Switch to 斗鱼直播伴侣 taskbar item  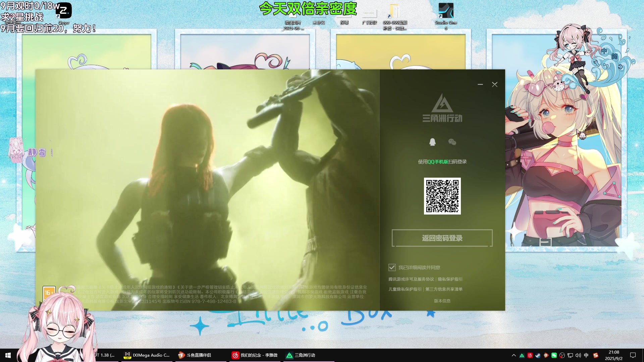(x=201, y=355)
